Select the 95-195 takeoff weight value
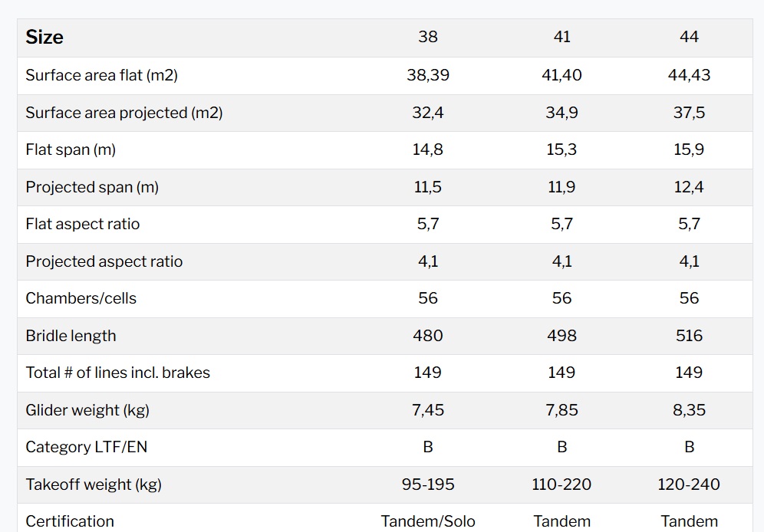 click(x=428, y=484)
